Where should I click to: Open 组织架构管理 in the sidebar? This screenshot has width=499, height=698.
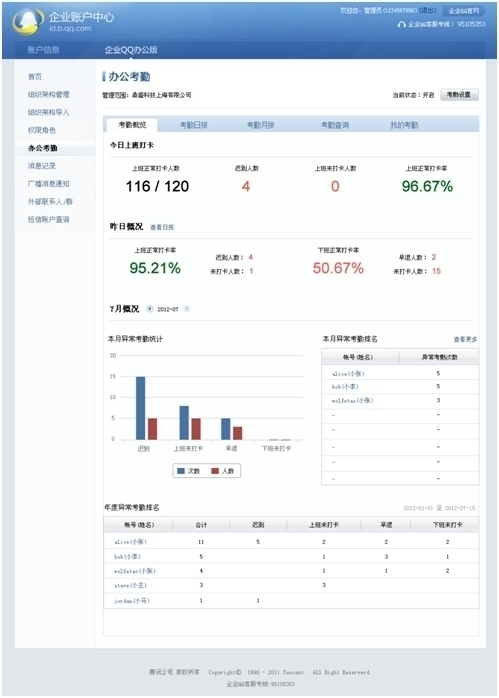(x=49, y=94)
